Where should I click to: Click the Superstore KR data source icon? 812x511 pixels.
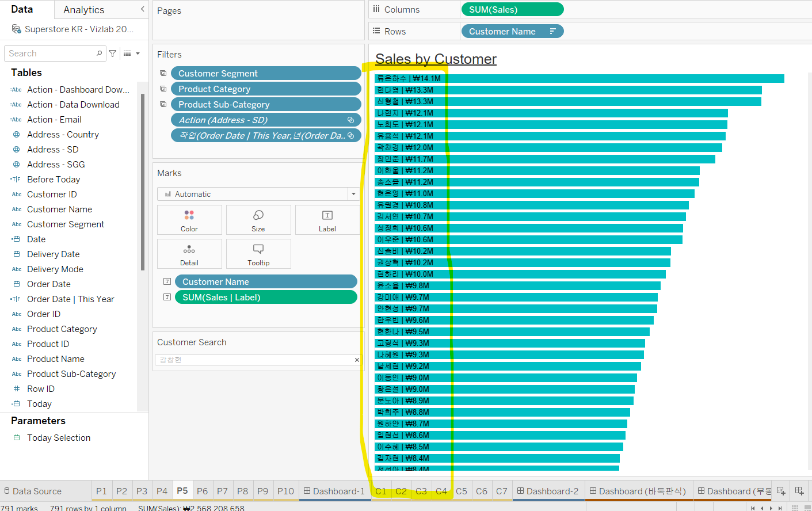(16, 29)
